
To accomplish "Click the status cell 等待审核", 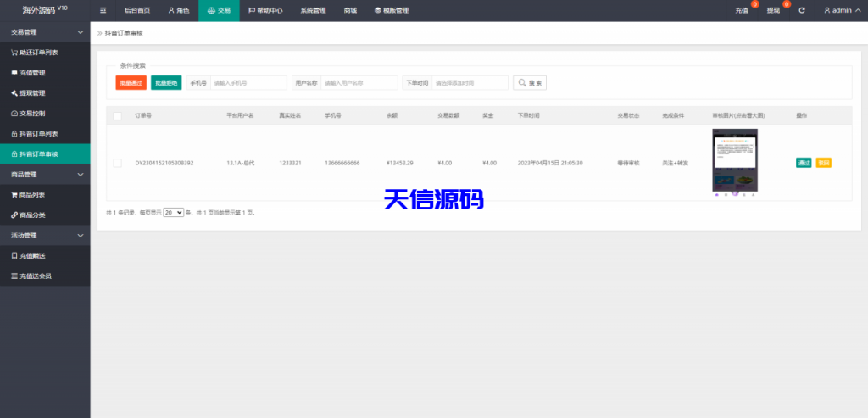I will click(628, 163).
